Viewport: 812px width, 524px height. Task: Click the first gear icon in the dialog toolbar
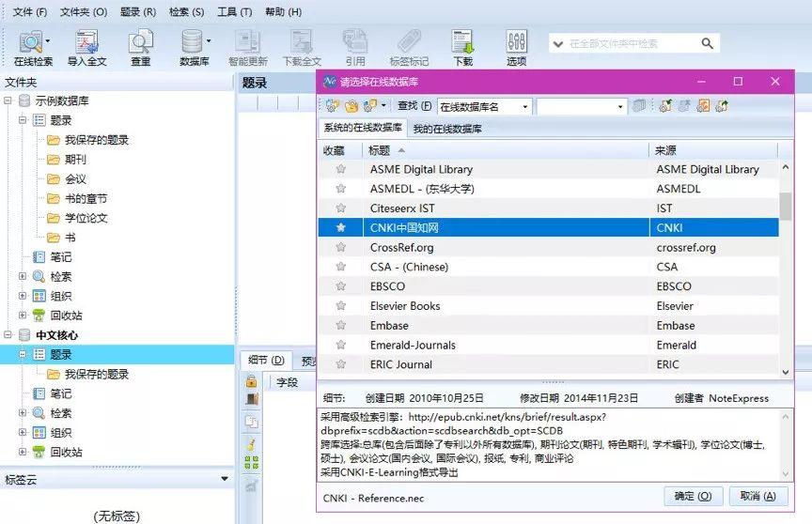332,106
